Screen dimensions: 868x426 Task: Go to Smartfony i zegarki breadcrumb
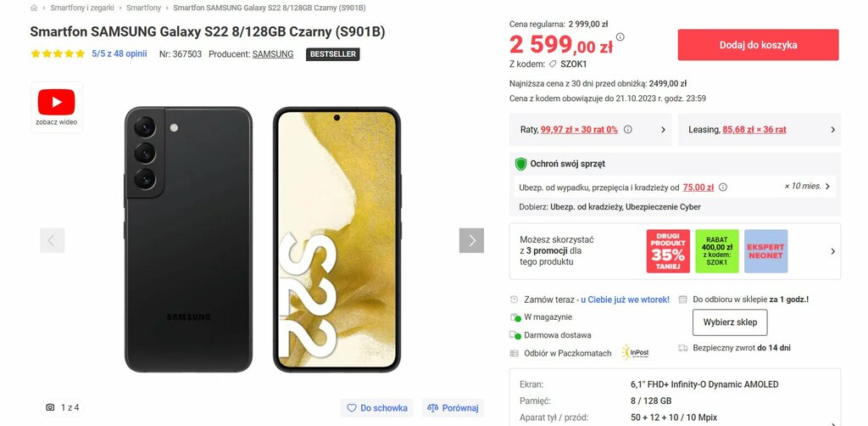tap(82, 8)
